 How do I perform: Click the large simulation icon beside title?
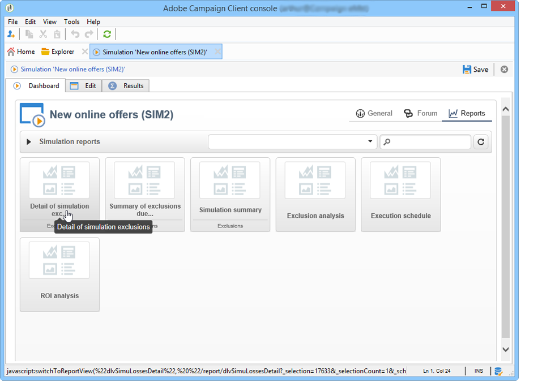pyautogui.click(x=32, y=115)
